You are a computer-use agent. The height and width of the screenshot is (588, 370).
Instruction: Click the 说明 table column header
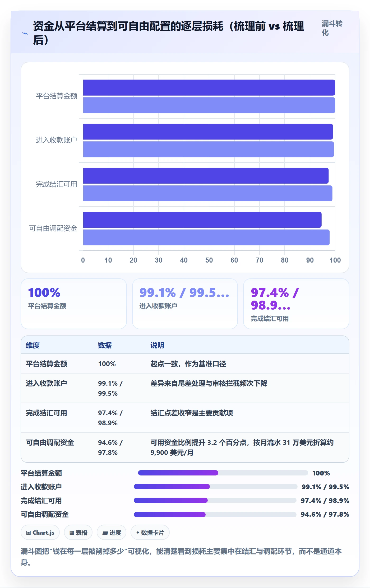157,345
